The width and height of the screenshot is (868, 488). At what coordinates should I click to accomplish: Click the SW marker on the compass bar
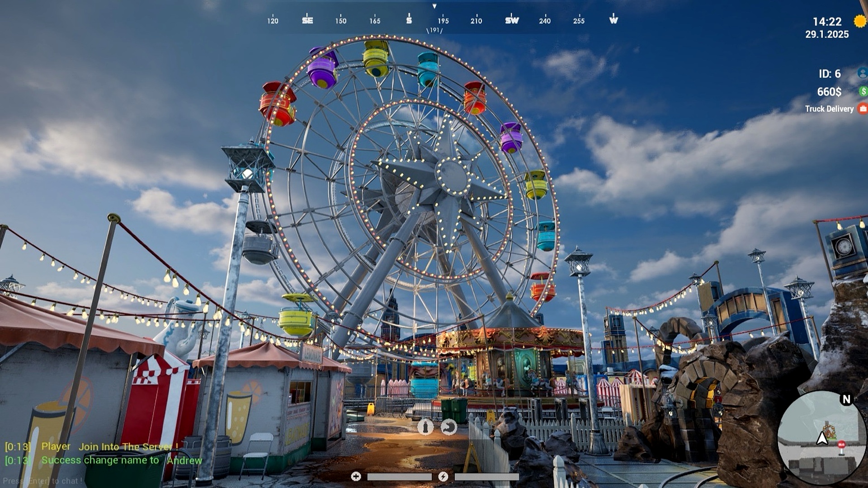(512, 21)
